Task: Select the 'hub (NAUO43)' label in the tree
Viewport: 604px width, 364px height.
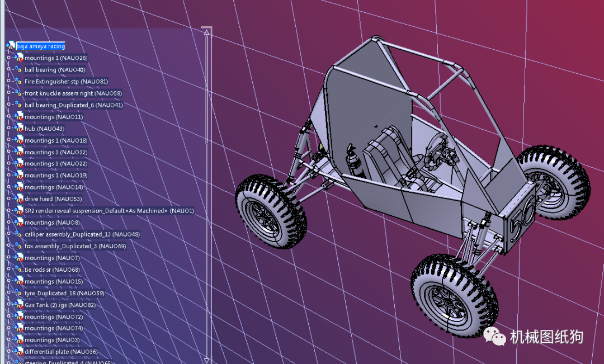Action: click(x=44, y=129)
